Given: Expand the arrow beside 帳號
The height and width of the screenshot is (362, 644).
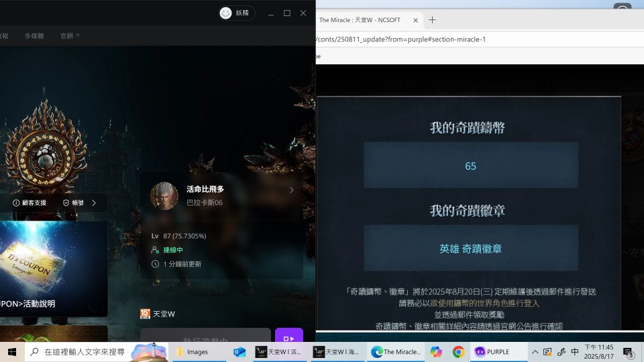Looking at the screenshot, I should [94, 202].
